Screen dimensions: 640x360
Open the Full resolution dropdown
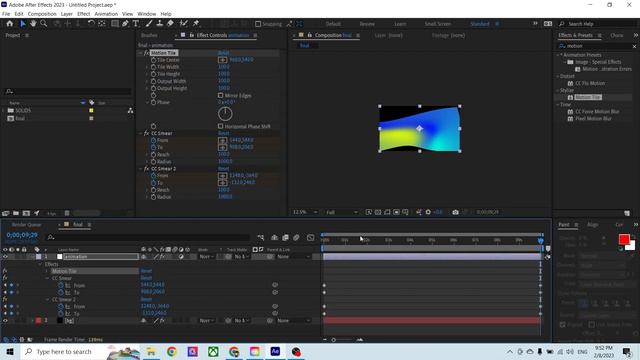342,212
